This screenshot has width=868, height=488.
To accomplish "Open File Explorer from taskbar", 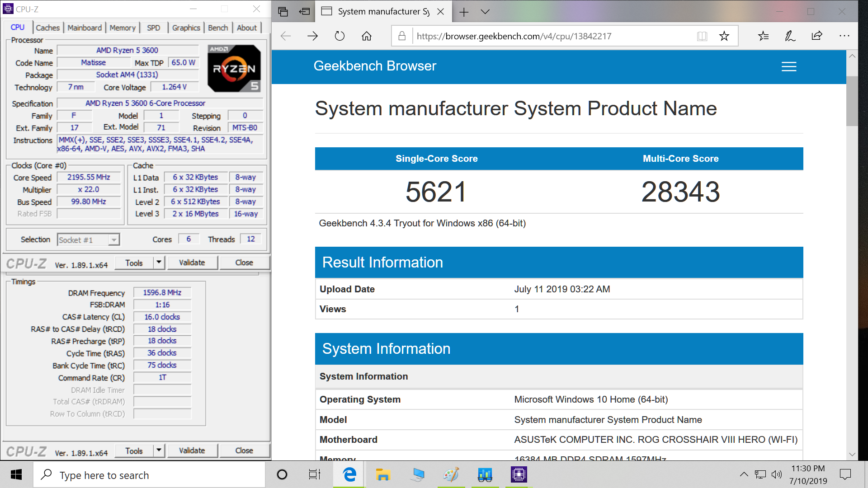I will [383, 474].
